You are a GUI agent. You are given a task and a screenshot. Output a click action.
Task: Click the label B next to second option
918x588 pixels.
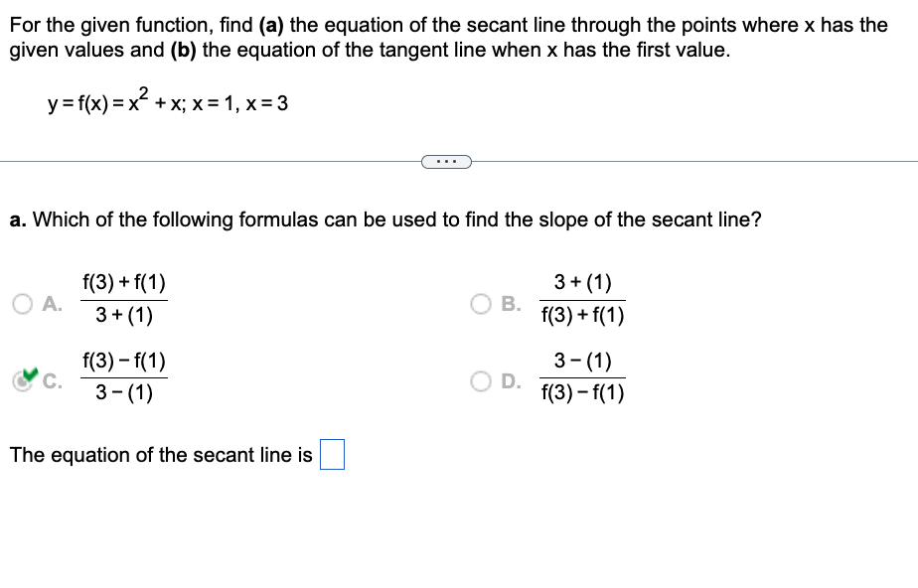click(x=509, y=305)
